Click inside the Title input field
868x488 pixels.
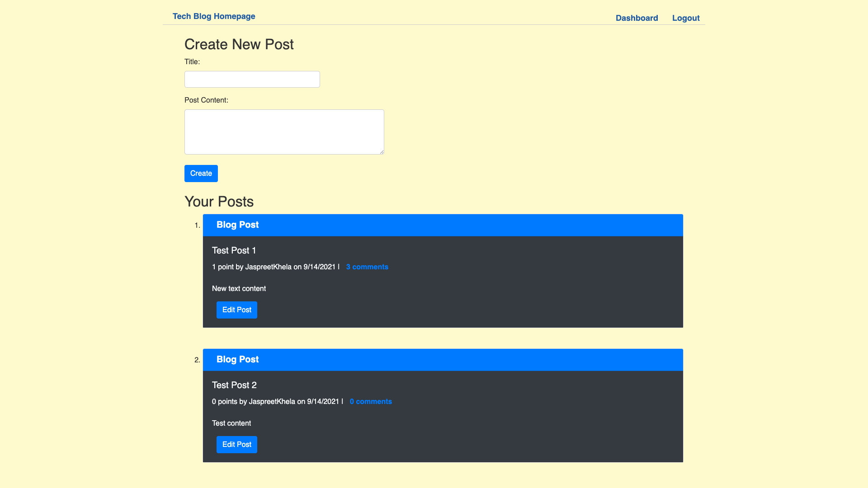tap(252, 79)
